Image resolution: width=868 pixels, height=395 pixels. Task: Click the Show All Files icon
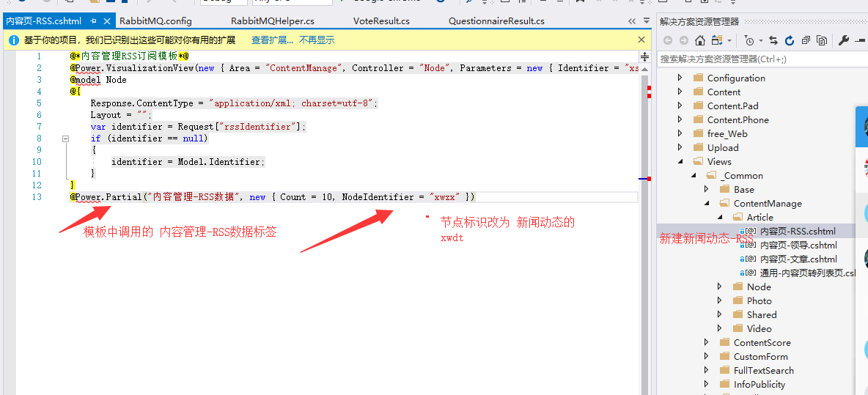coord(822,40)
